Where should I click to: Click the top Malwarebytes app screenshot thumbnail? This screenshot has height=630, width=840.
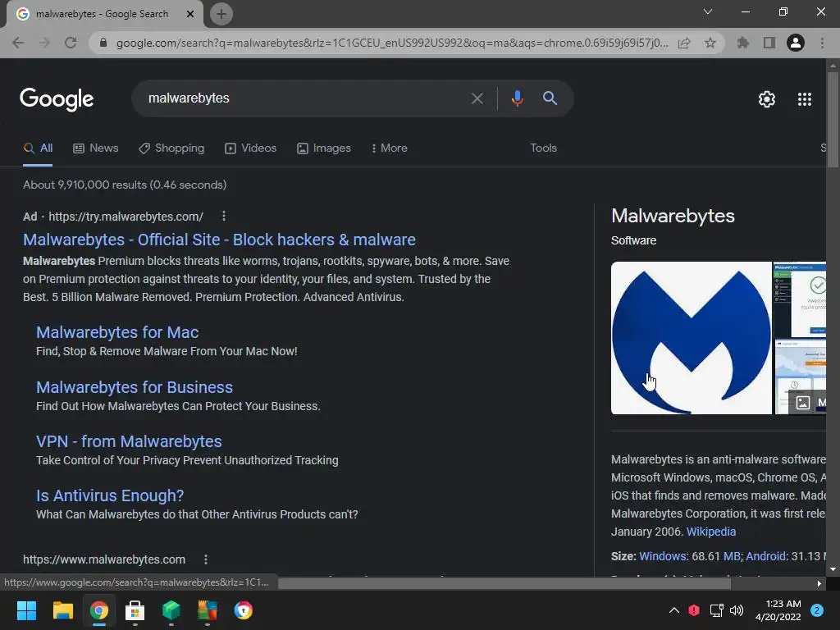click(x=800, y=299)
